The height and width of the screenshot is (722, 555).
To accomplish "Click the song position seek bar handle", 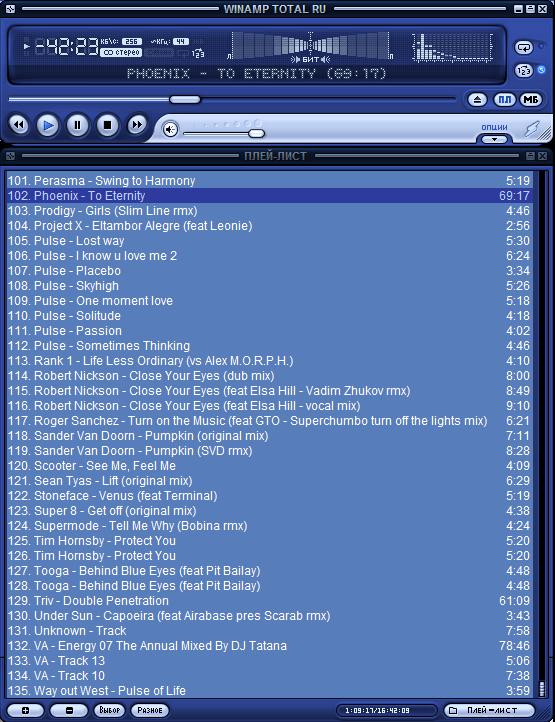I will coord(185,99).
